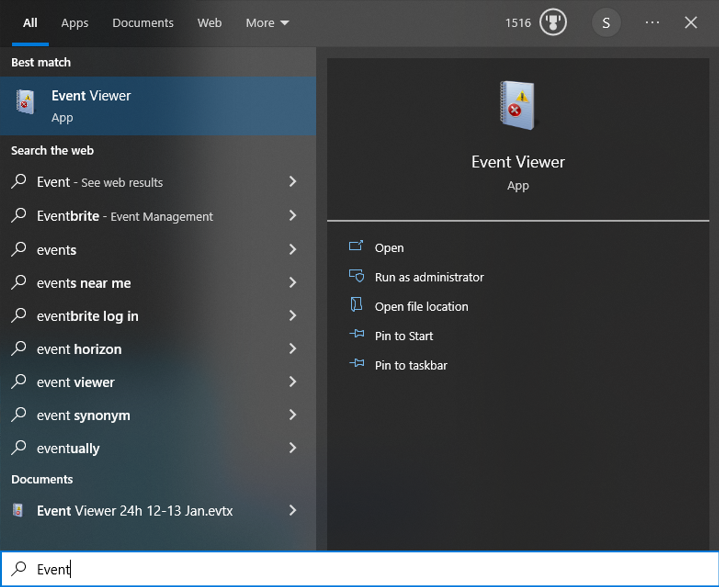719x587 pixels.
Task: Expand the event horizon suggestion arrow
Action: tap(292, 349)
